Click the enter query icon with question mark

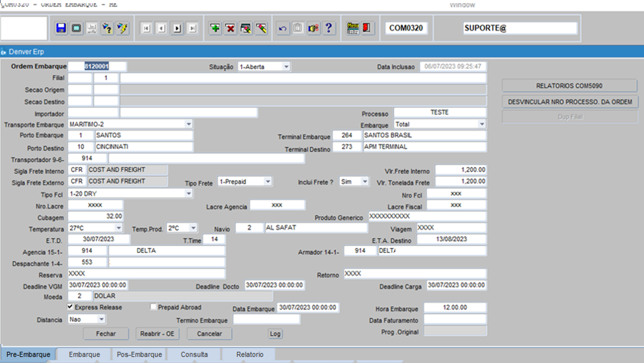[x=107, y=29]
